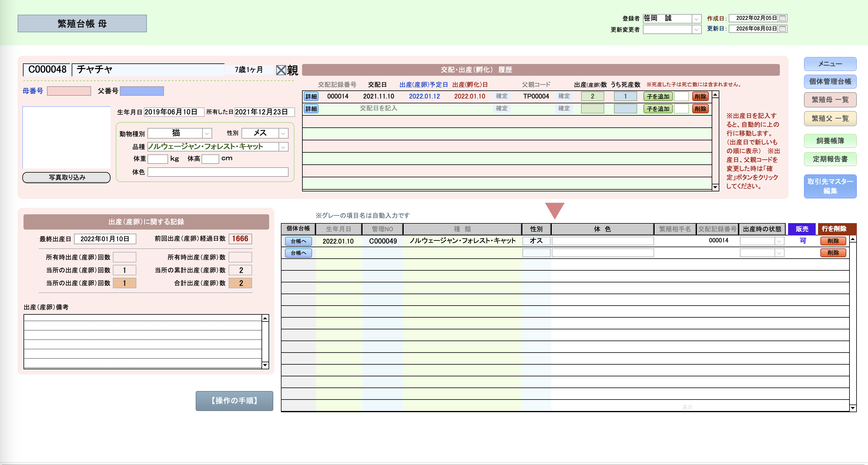The width and height of the screenshot is (868, 465).
Task: Delete offspring row C000049 with 削除
Action: (x=833, y=241)
